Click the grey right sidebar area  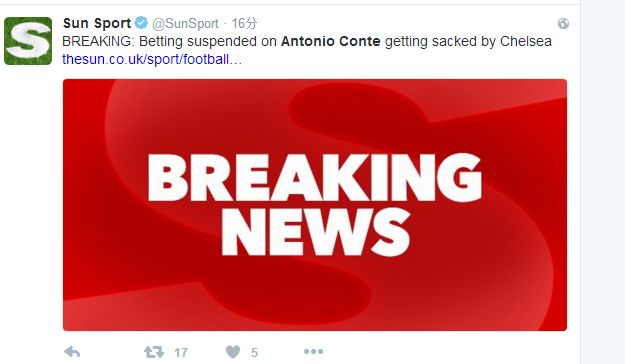[603, 182]
